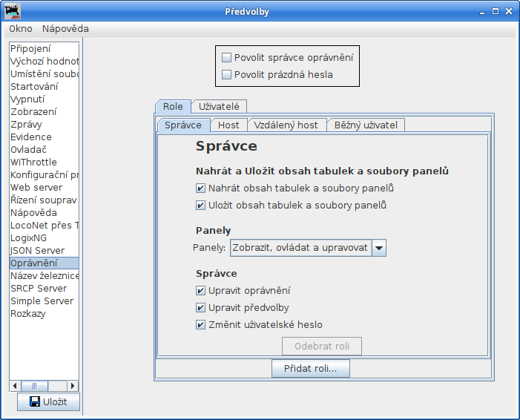Image resolution: width=520 pixels, height=420 pixels.
Task: Switch to Běžný uživatel tab
Action: (x=366, y=125)
